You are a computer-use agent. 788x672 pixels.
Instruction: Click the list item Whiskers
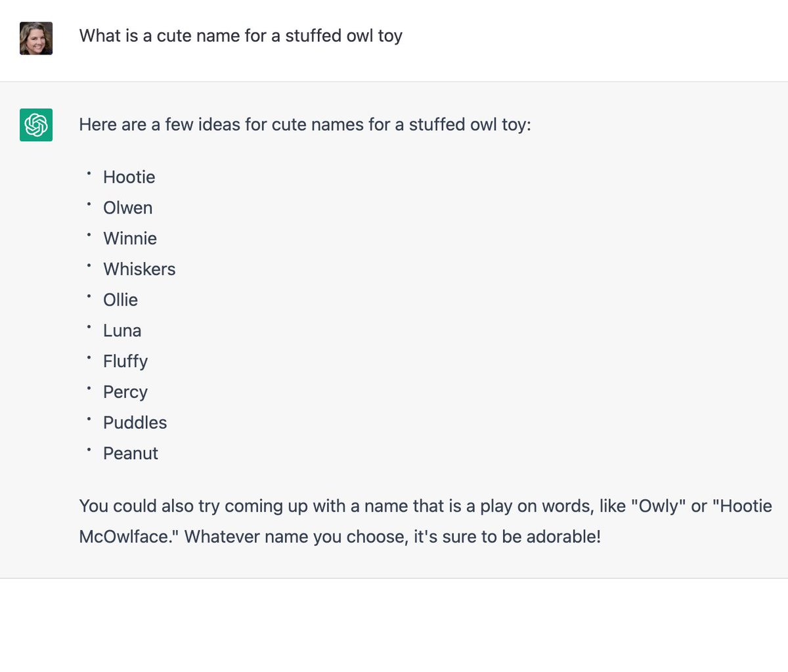pos(139,269)
